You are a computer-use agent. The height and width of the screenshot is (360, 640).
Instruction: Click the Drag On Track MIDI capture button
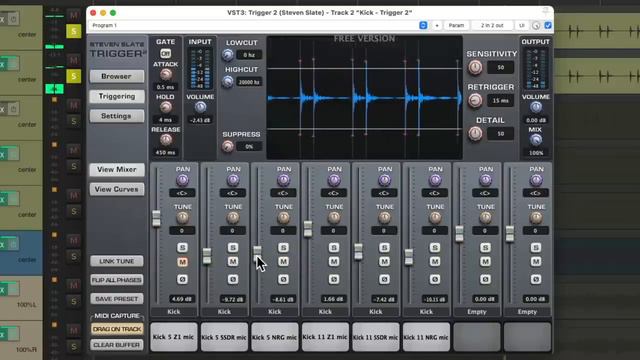(117, 329)
